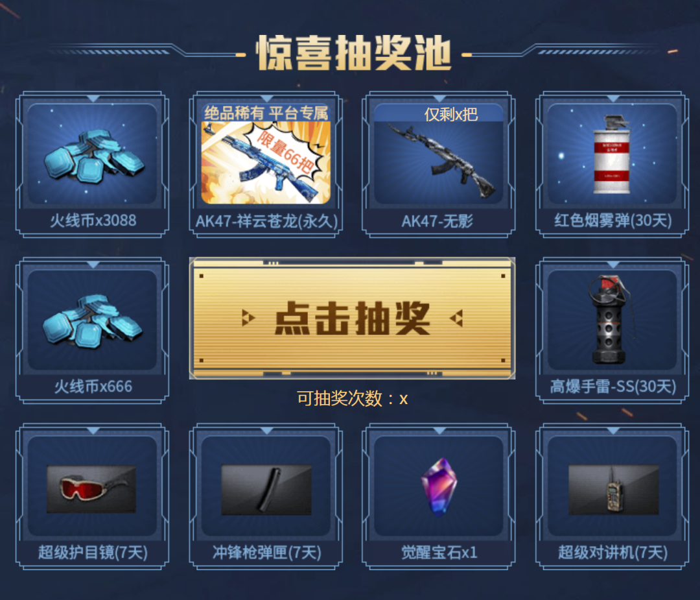
Task: Click the AK47-无影 black rifle icon
Action: click(440, 160)
